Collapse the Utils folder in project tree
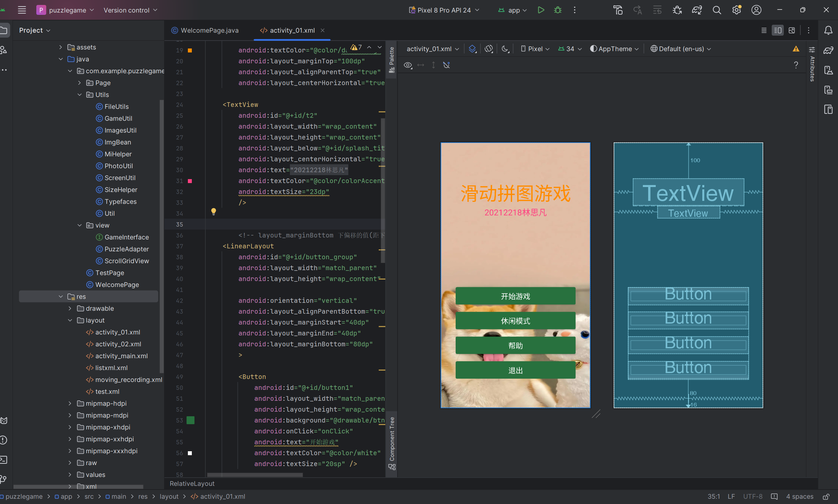This screenshot has height=504, width=838. (80, 95)
